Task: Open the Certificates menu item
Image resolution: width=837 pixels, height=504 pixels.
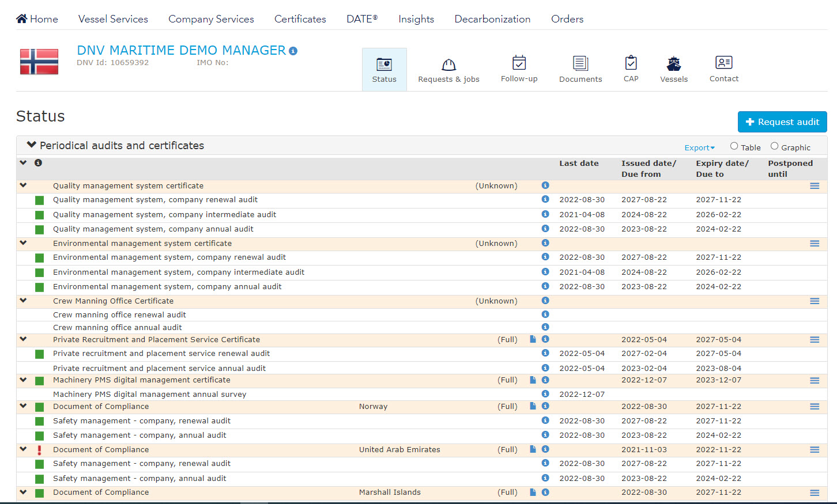Action: (x=300, y=18)
